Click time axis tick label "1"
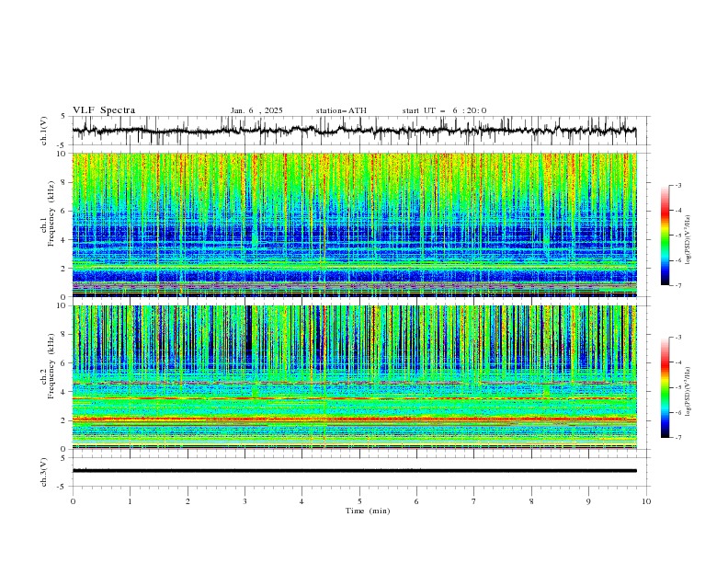Viewport: 728px width, 563px height. pos(130,501)
